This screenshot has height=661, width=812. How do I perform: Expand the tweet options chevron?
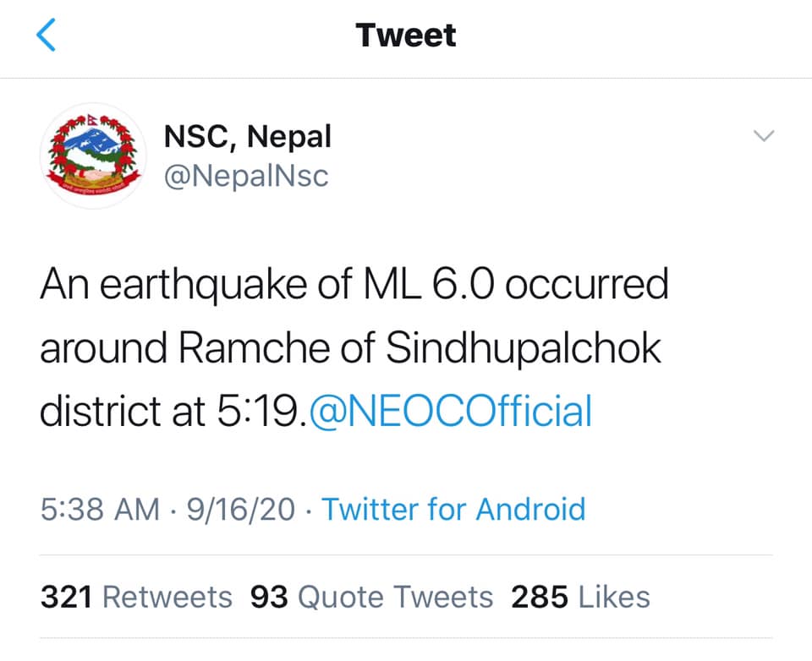(764, 136)
